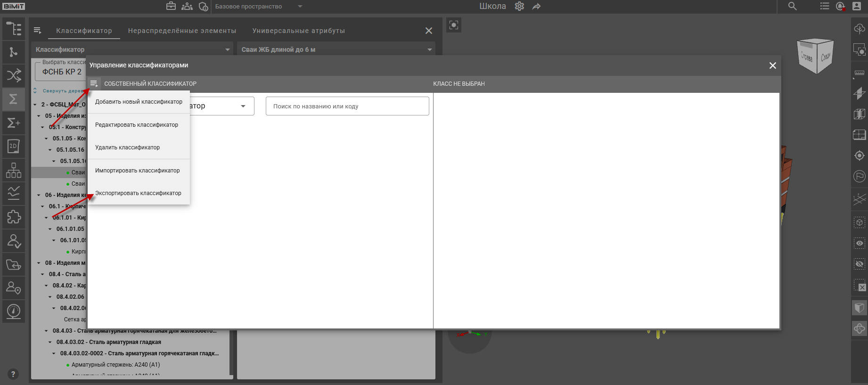868x385 pixels.
Task: Choose Экспортировать классификатор from menu
Action: coord(138,193)
